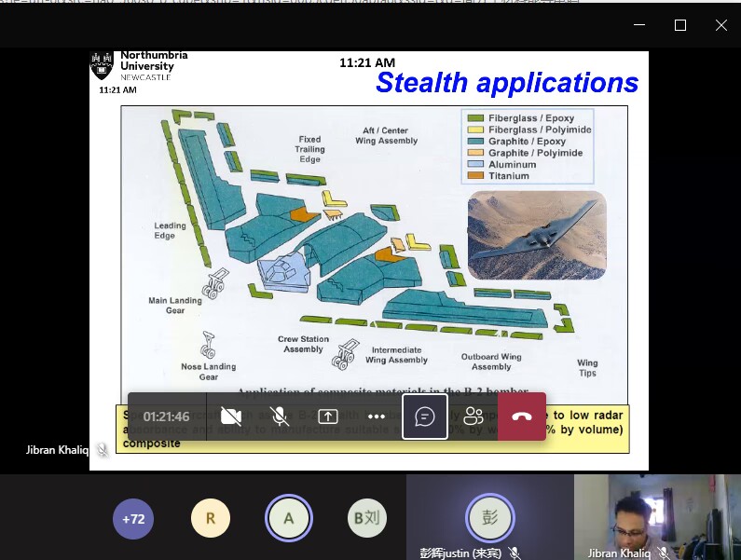
Task: Maximize the meeting window
Action: point(680,25)
